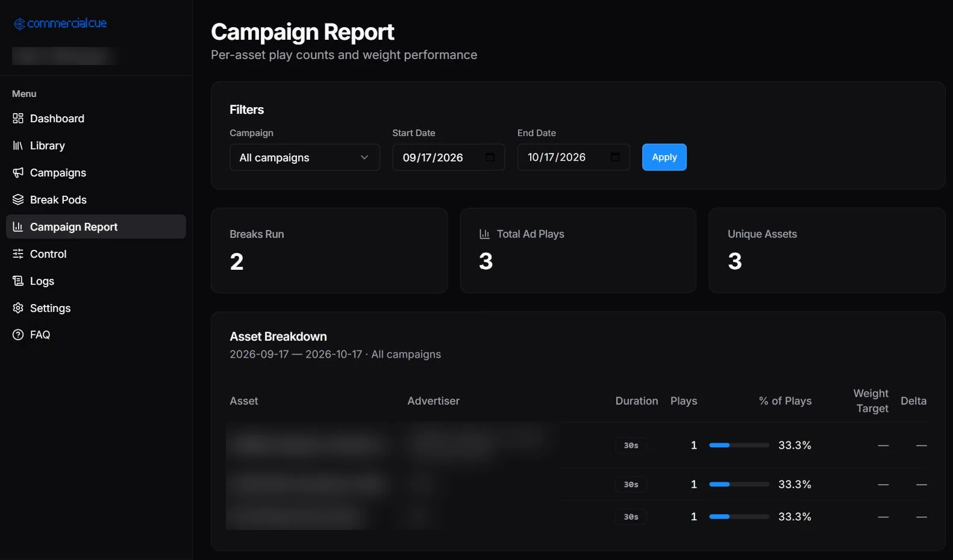This screenshot has width=953, height=560.
Task: Click the Start Date field showing 09/17/2026
Action: coord(449,157)
